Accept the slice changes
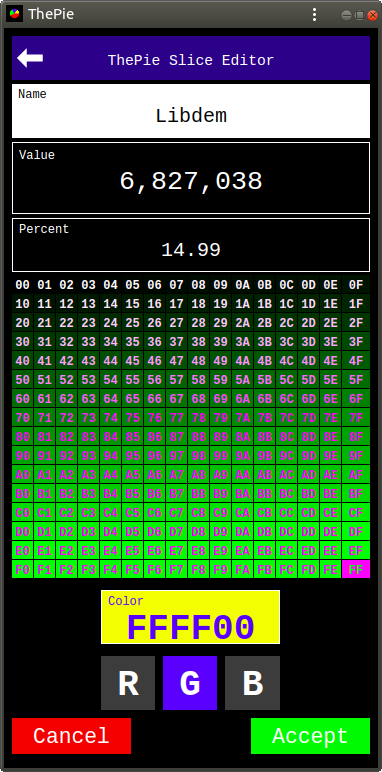This screenshot has width=382, height=772. pos(311,736)
